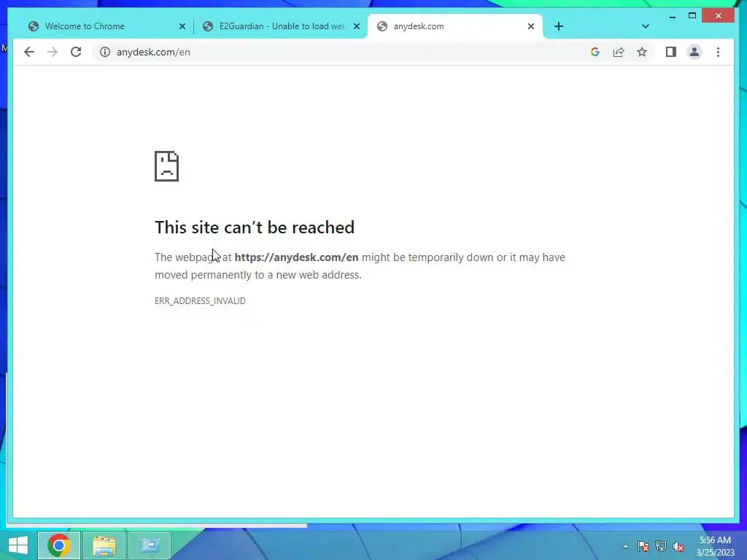Image resolution: width=747 pixels, height=560 pixels.
Task: Close the Welcome to Chrome tab
Action: pos(182,26)
